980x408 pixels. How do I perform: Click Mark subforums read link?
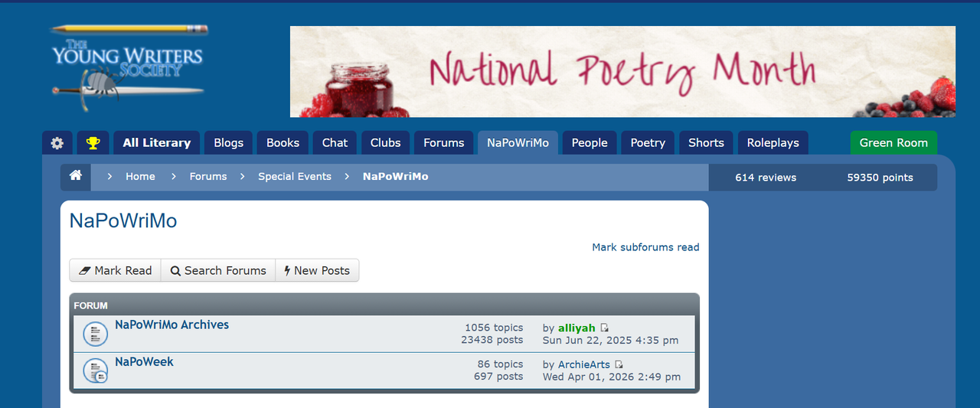pyautogui.click(x=645, y=247)
